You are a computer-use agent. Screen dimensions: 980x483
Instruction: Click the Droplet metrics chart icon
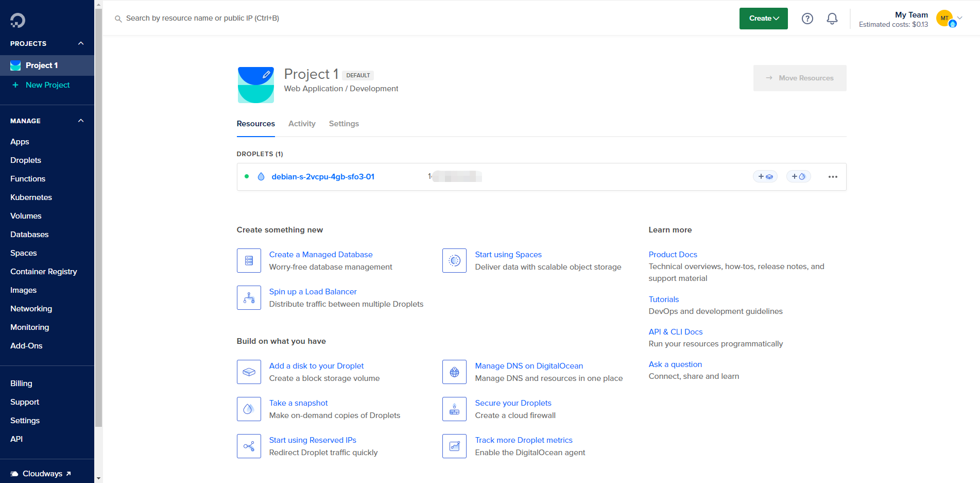[454, 446]
